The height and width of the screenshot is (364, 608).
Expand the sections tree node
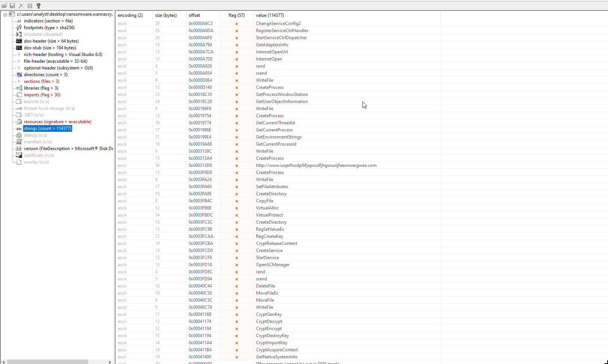tap(19, 81)
